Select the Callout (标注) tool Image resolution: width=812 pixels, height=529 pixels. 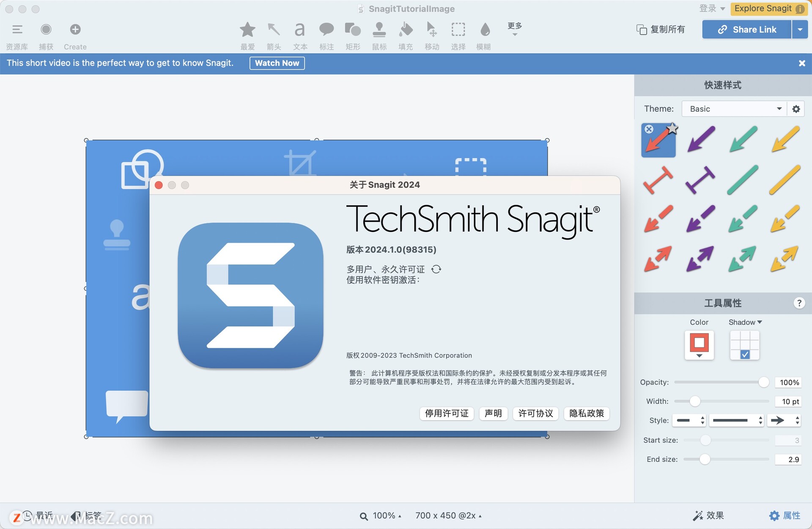(x=326, y=30)
